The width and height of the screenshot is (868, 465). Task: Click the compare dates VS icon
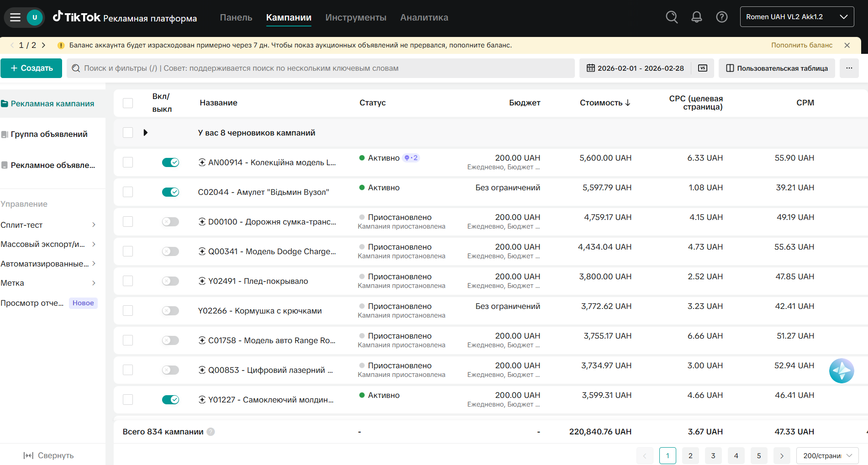click(x=703, y=68)
